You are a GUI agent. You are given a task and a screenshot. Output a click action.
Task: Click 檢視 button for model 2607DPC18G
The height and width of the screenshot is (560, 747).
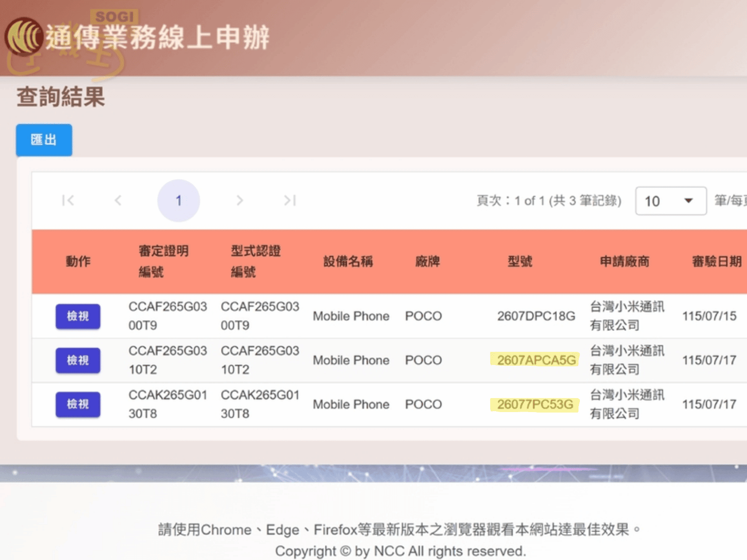pyautogui.click(x=78, y=316)
